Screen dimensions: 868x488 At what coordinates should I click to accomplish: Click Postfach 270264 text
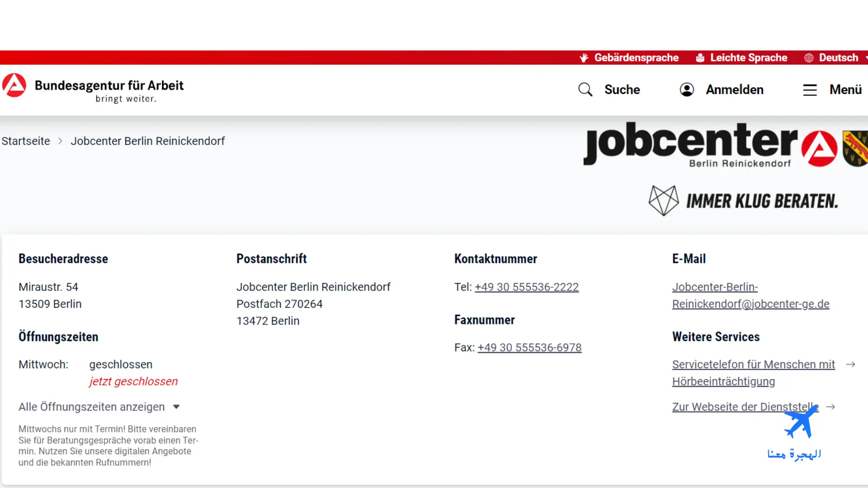[x=279, y=304]
